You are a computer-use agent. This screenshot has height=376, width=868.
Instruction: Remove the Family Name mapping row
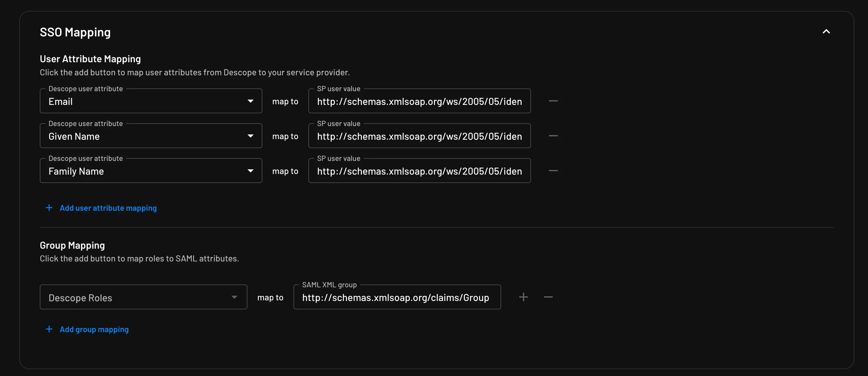[x=553, y=171]
